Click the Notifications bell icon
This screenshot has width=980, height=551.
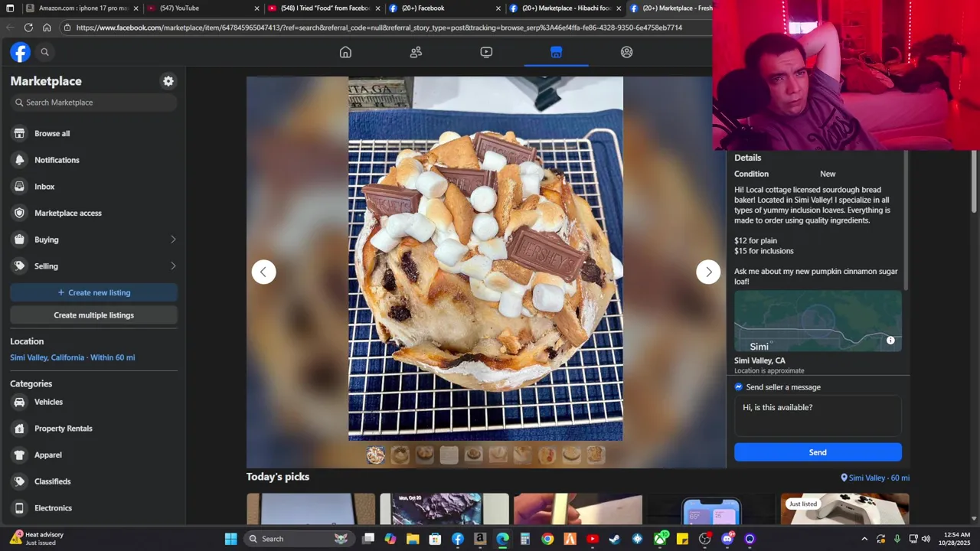pos(19,160)
